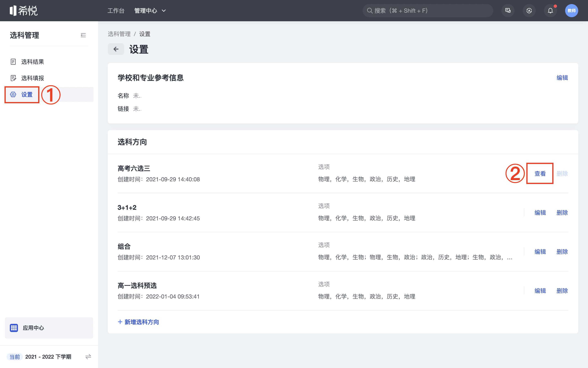Edit the 组合 direction
The width and height of the screenshot is (588, 368).
(x=540, y=252)
